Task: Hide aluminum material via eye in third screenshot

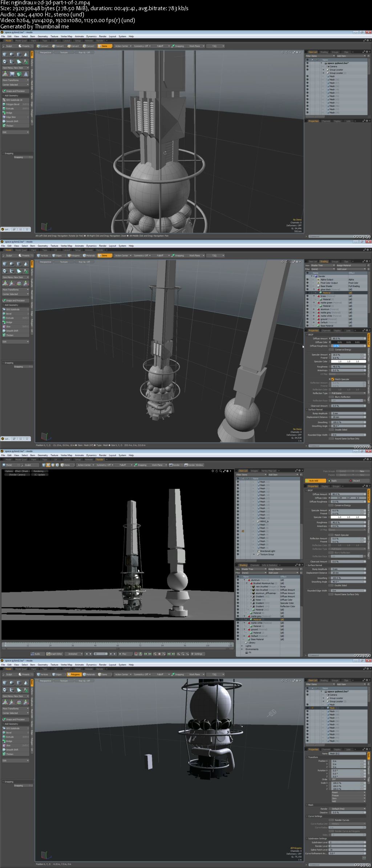Action: tap(238, 580)
